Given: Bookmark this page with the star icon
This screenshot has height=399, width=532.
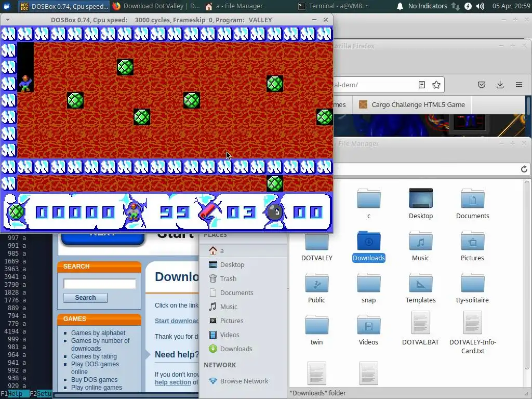Looking at the screenshot, I should (x=436, y=85).
